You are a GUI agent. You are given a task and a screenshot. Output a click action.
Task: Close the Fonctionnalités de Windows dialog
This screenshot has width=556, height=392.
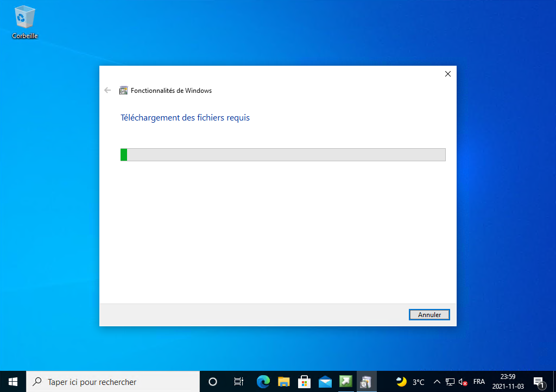[447, 74]
